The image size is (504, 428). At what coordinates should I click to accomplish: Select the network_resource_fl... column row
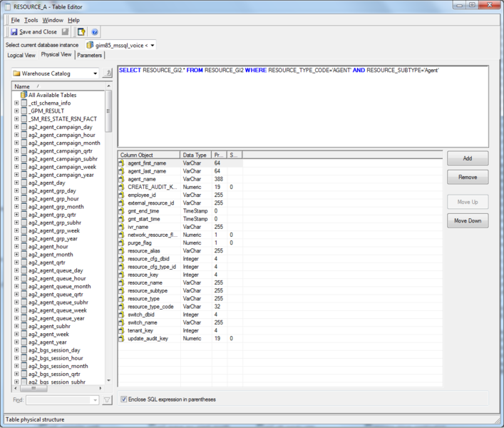180,235
